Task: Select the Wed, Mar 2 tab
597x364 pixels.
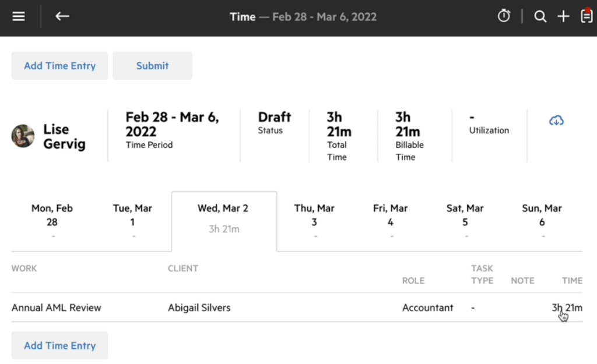Action: pyautogui.click(x=224, y=221)
